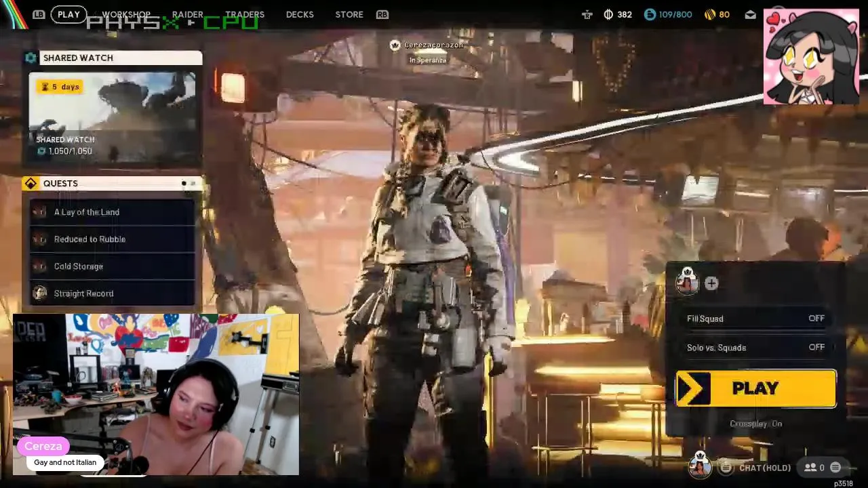Viewport: 868px width, 488px height.
Task: Select the Play tab in top navigation
Action: click(68, 14)
